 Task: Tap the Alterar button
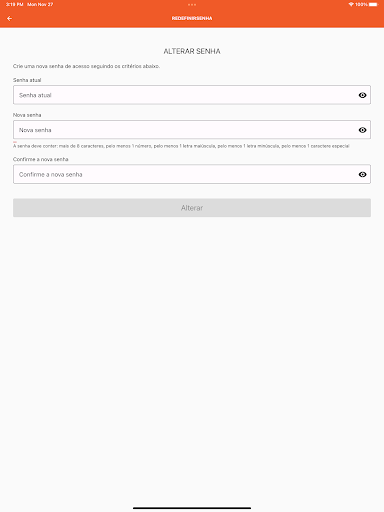[x=192, y=208]
